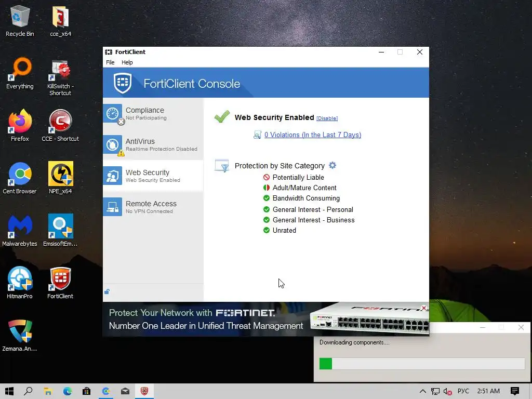Select the FortiClient desktop shortcut
This screenshot has width=532, height=399.
coord(60,283)
